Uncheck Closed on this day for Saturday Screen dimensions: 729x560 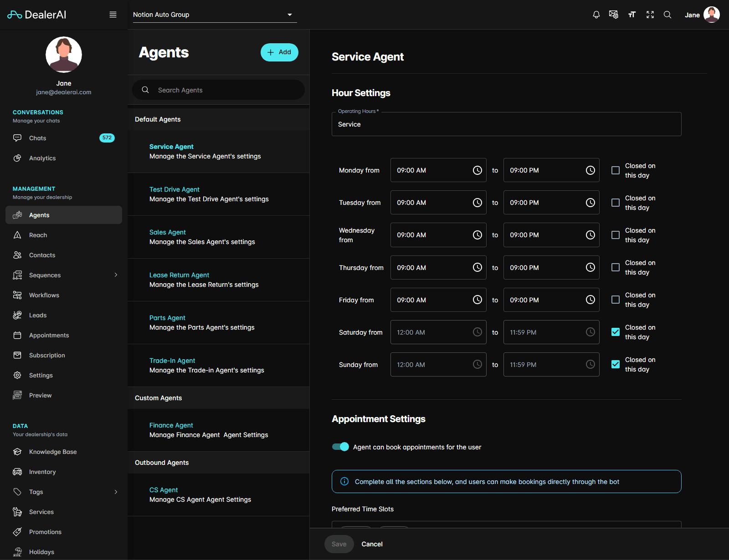pos(616,332)
